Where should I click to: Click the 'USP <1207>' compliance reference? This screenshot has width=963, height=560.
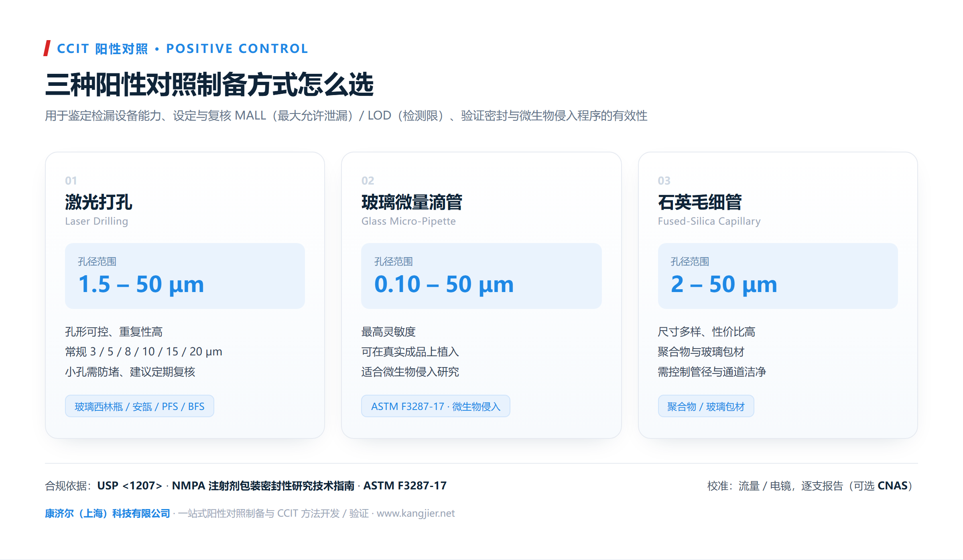coord(130,486)
